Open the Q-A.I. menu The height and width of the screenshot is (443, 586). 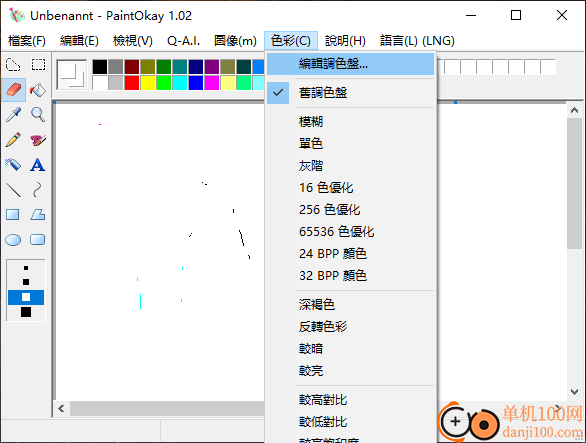pyautogui.click(x=183, y=40)
